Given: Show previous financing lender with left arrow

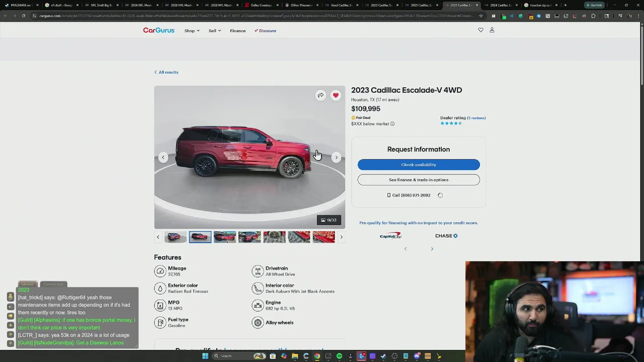Looking at the screenshot, I should coord(406,249).
